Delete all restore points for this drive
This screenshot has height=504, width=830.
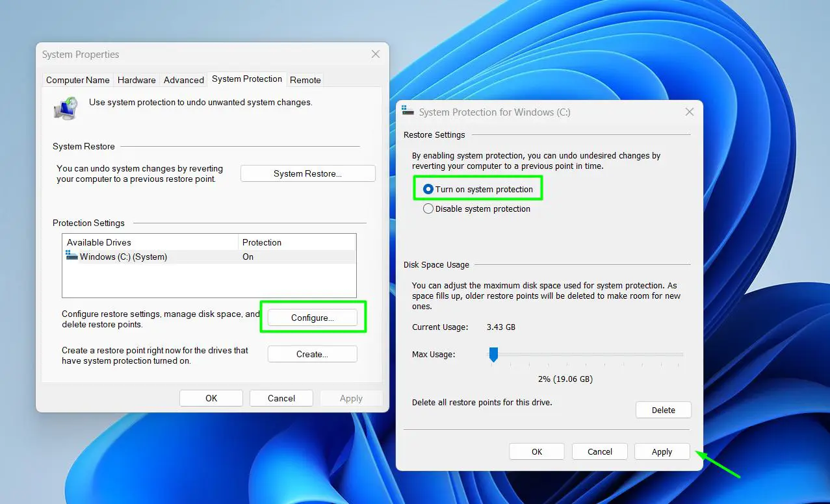pos(663,409)
